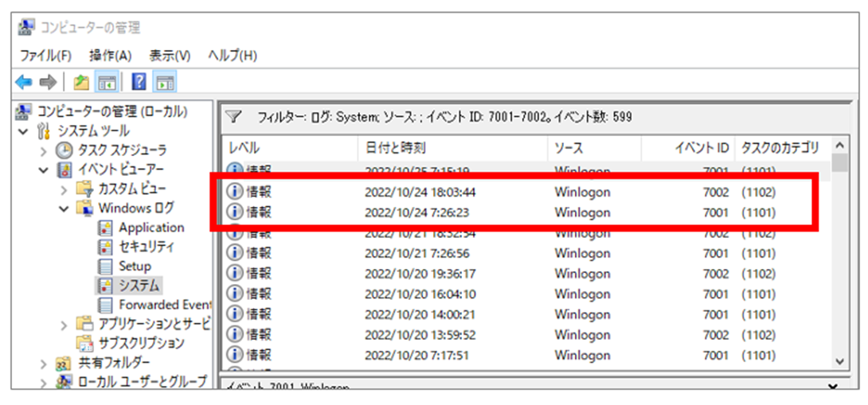Click the event list scrollbar thumb

pyautogui.click(x=840, y=162)
